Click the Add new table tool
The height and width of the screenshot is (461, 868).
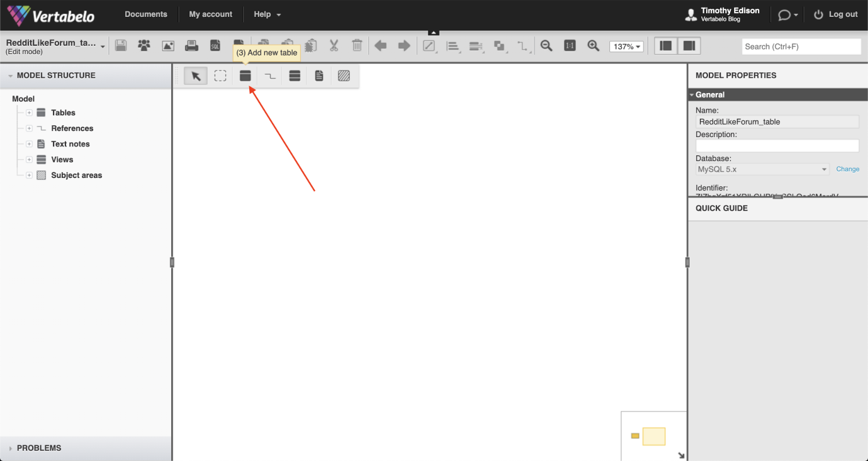coord(245,76)
